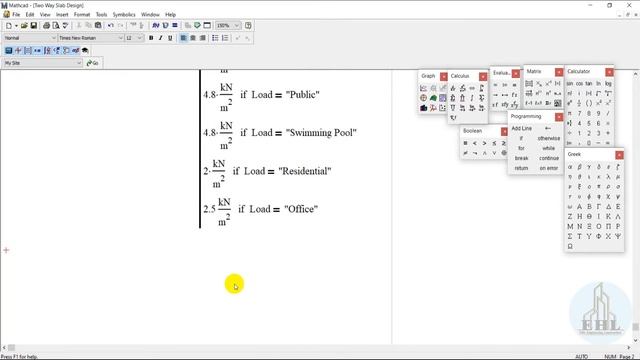Open the Symbolics menu
The height and width of the screenshot is (360, 640).
124,14
